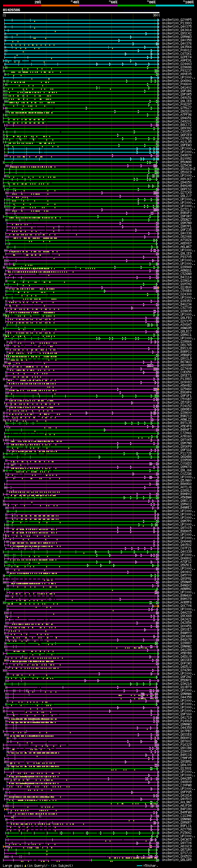197x868 pixels.
Task: Select hit label UniRef100_Q06841
Action: (177, 81)
